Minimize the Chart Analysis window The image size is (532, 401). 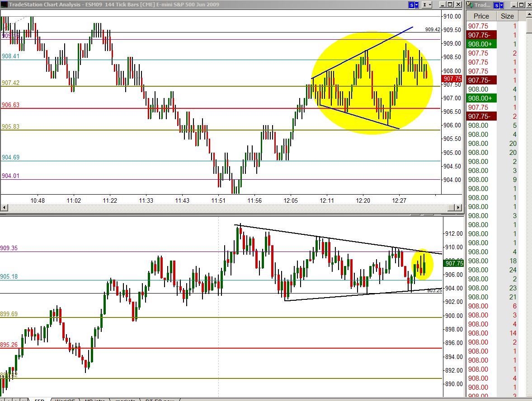pos(443,5)
